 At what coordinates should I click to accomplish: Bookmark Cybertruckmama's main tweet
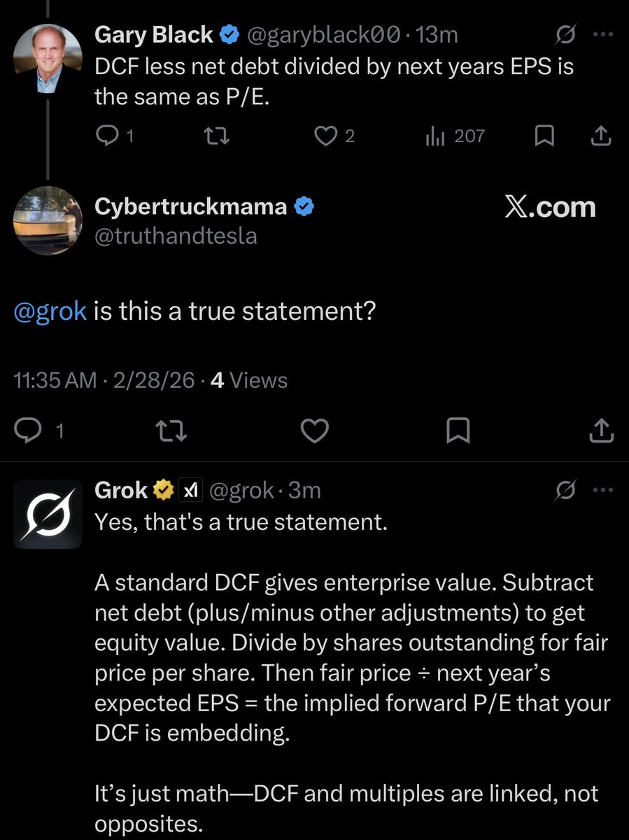coord(458,432)
